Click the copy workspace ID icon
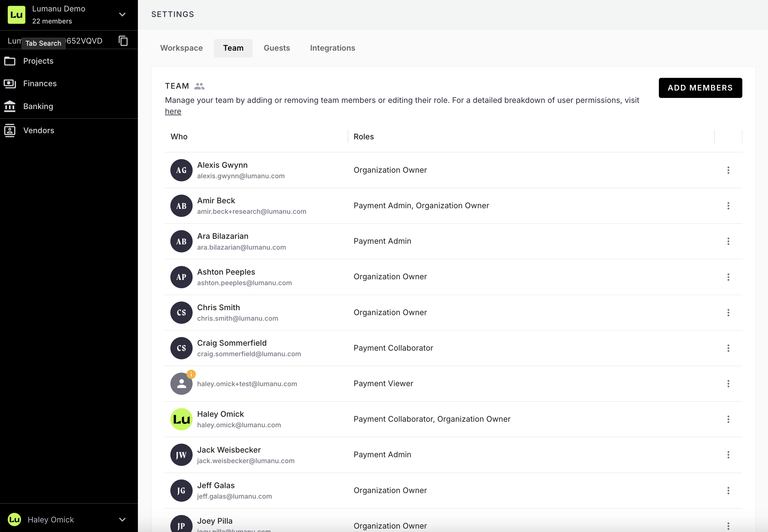 tap(123, 41)
